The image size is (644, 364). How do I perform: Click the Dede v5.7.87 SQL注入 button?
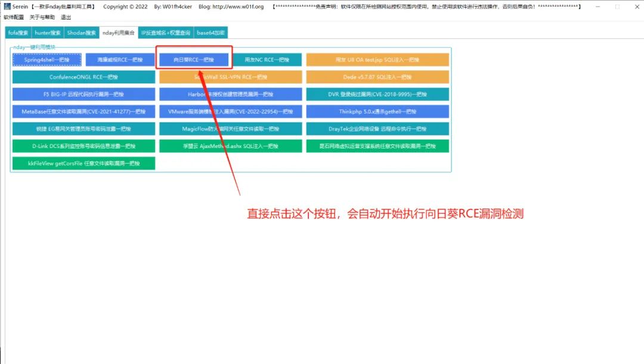(x=377, y=77)
